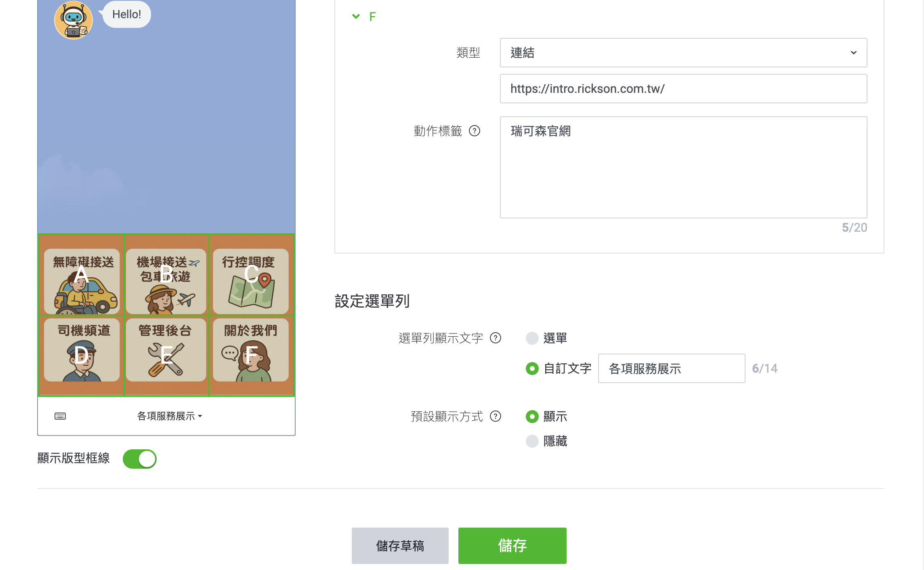Click the keyboard icon in the chat preview bar
924x570 pixels.
59,416
